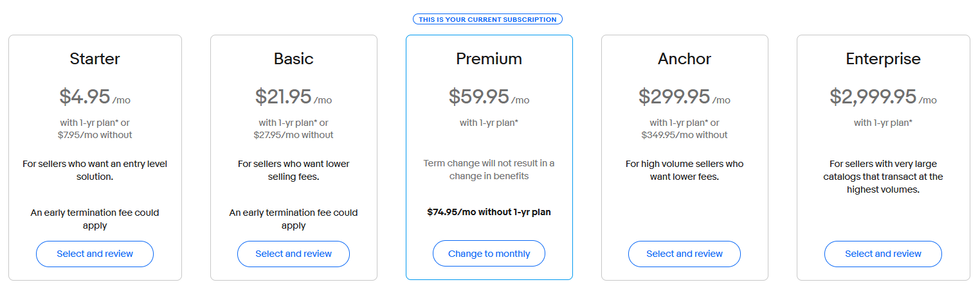Click the Enterprise plan heading
Viewport: 980px width, 289px height.
(x=883, y=58)
